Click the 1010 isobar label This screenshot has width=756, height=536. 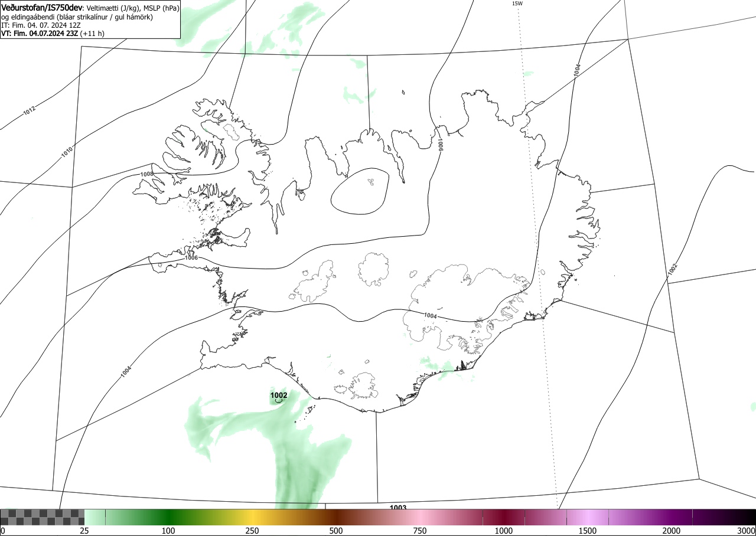point(67,152)
